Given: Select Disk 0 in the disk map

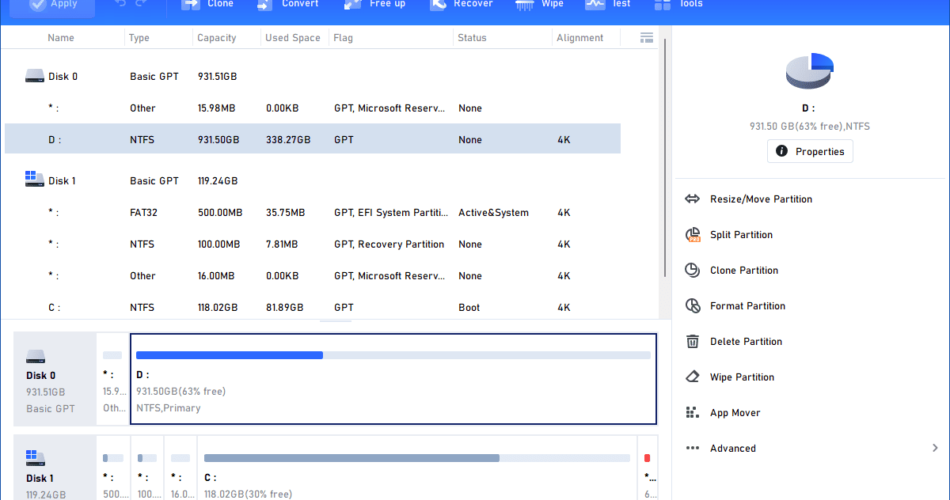Looking at the screenshot, I should pyautogui.click(x=55, y=379).
